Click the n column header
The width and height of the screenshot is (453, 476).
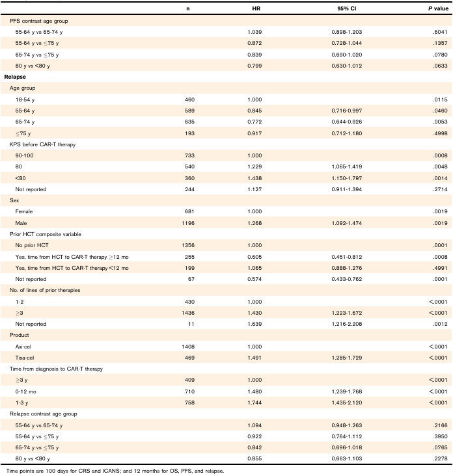(x=188, y=8)
